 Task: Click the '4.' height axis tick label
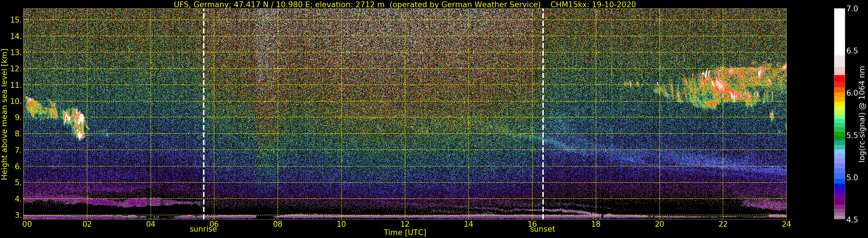[x=18, y=199]
